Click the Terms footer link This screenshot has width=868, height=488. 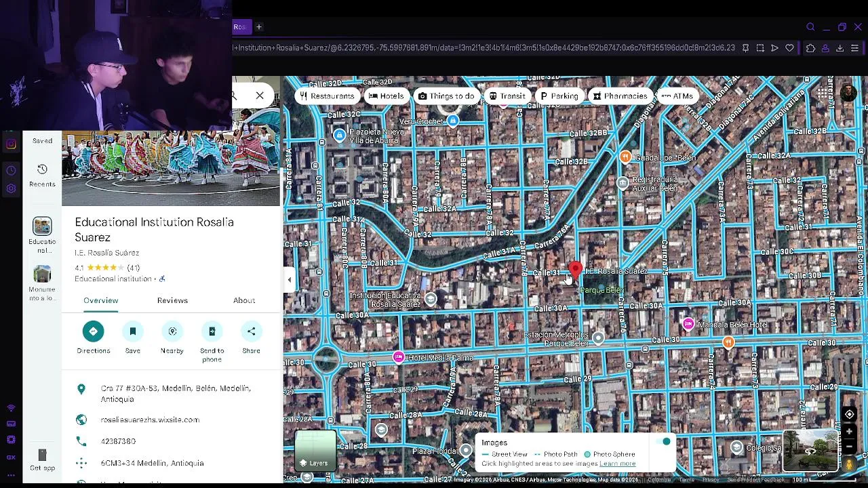[687, 480]
